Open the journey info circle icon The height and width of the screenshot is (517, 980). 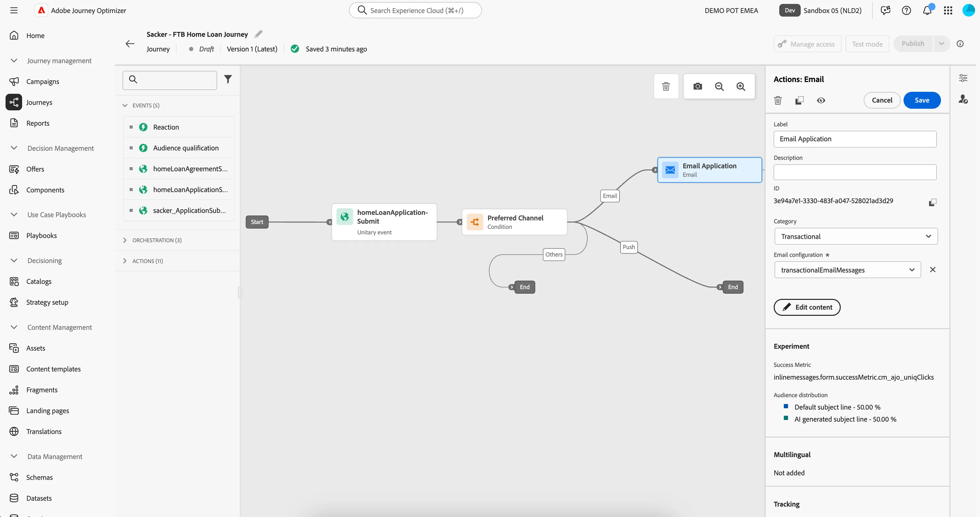[960, 44]
